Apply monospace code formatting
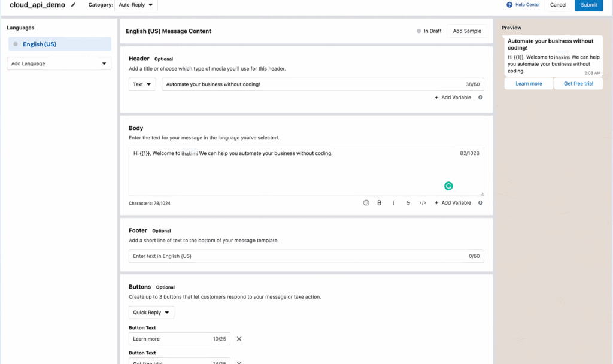 423,203
